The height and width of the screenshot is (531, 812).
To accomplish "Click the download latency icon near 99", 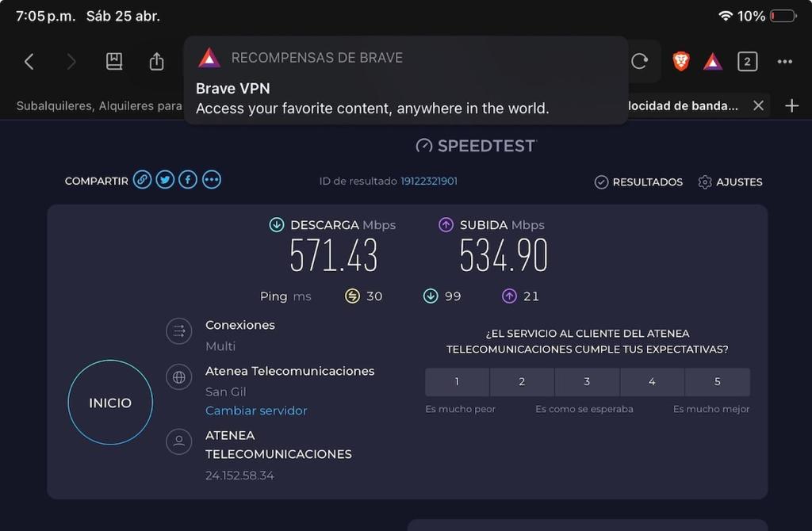I will 431,296.
